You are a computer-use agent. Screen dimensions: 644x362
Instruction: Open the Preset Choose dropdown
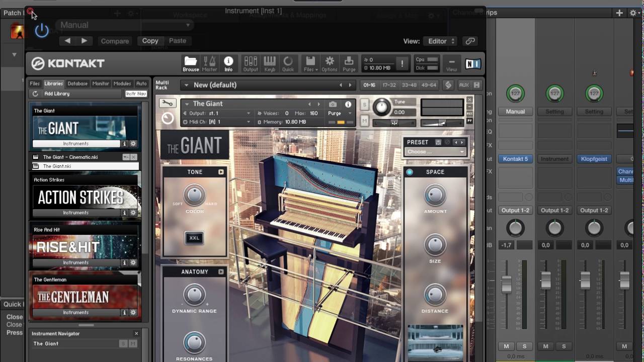pos(436,152)
